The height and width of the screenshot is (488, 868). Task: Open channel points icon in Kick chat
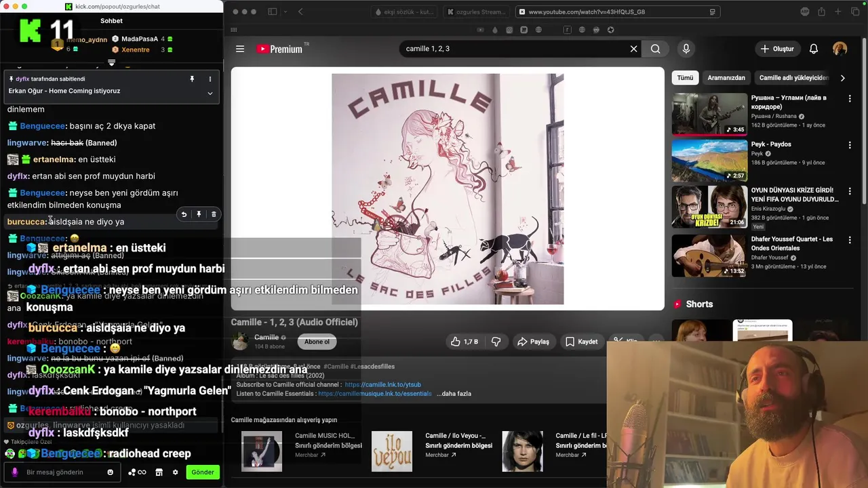pyautogui.click(x=137, y=472)
